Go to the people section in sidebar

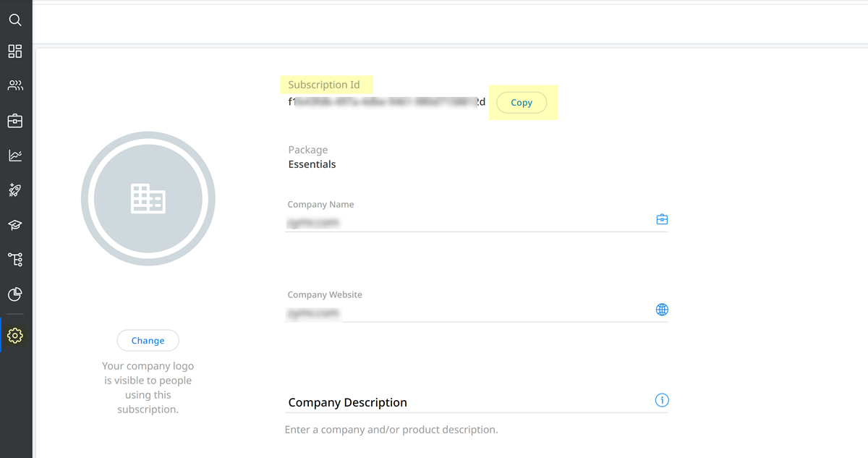(15, 85)
